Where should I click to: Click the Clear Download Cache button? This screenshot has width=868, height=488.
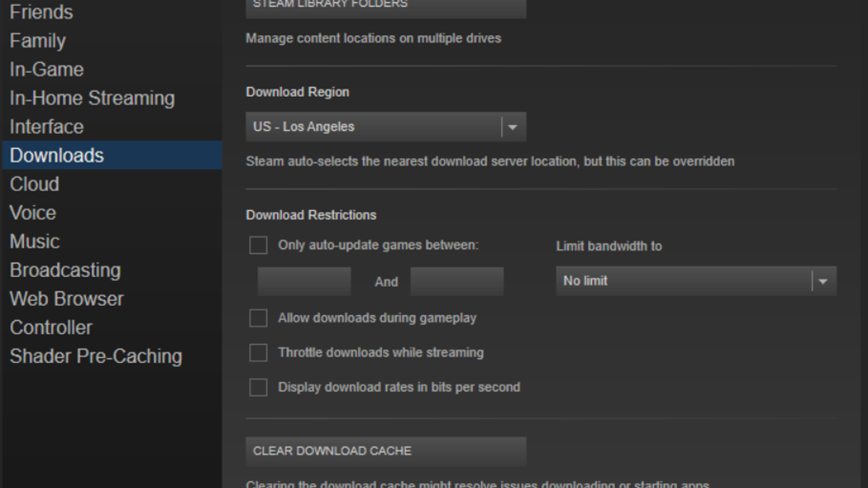coord(386,451)
